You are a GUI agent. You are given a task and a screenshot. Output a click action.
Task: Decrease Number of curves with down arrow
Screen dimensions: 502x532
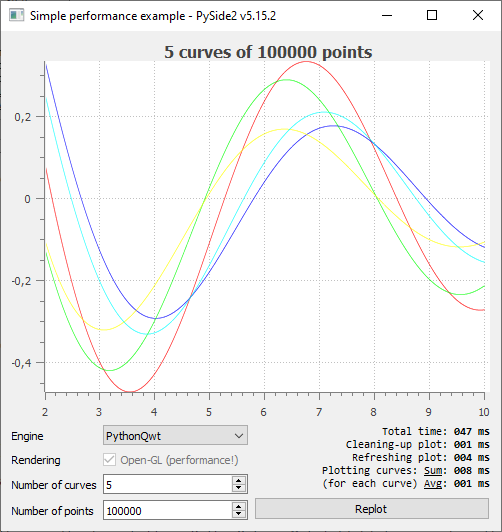point(239,488)
